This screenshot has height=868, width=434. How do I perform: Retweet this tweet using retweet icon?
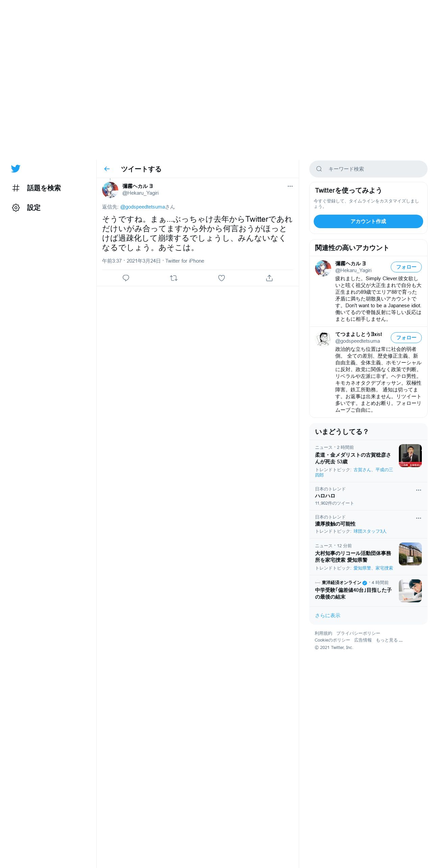[174, 278]
